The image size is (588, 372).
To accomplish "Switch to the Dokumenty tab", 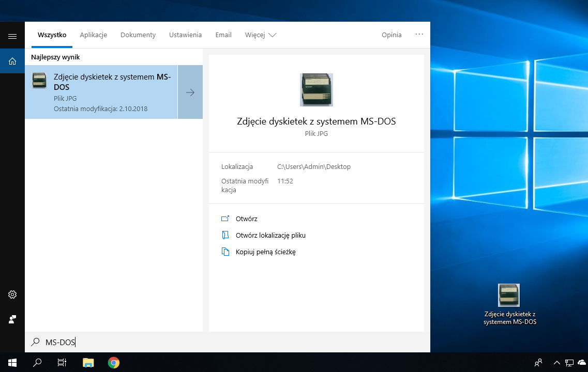I will pos(138,35).
